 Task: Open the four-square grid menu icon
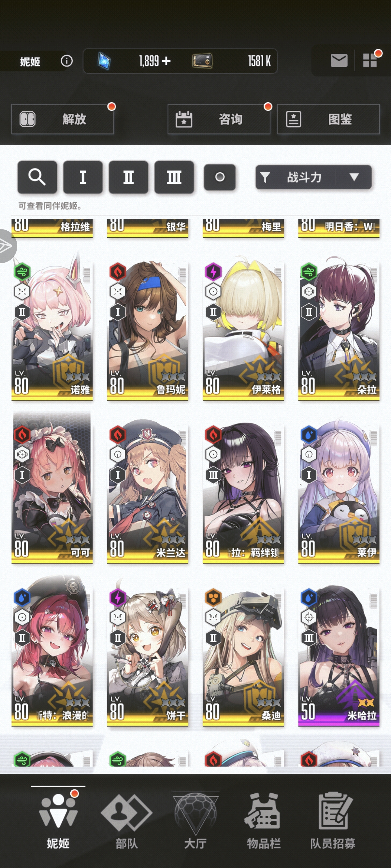[370, 61]
